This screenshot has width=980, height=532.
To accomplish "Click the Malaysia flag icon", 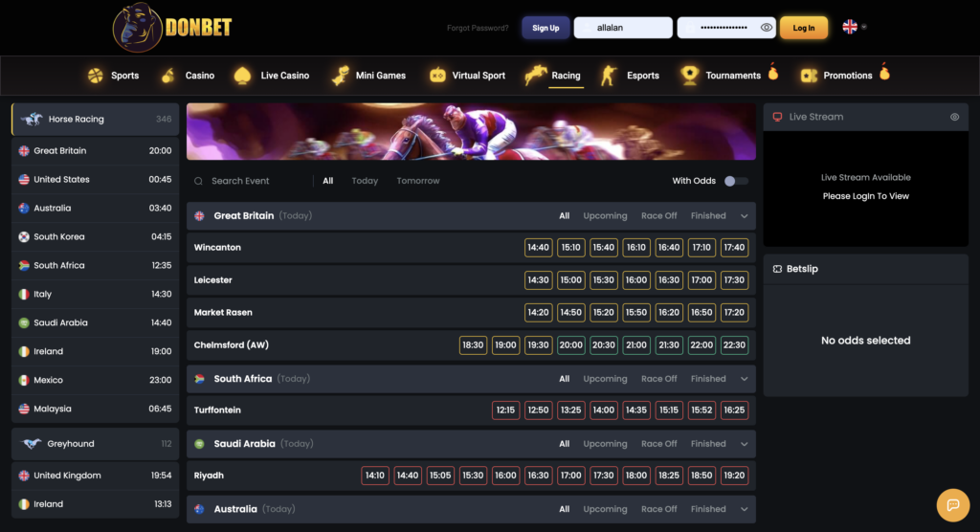I will coord(24,409).
